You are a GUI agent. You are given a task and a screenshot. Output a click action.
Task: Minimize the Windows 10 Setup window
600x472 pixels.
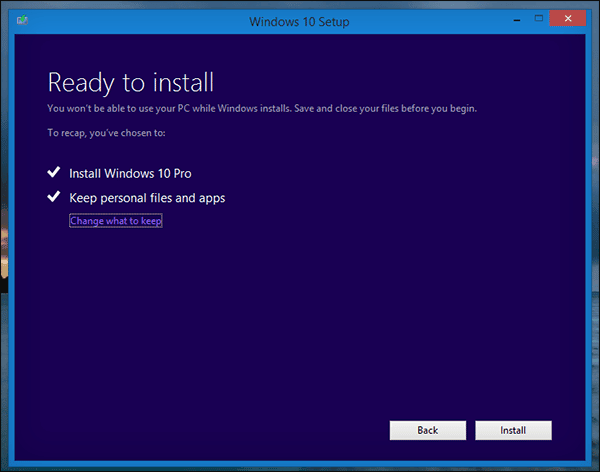tap(515, 17)
